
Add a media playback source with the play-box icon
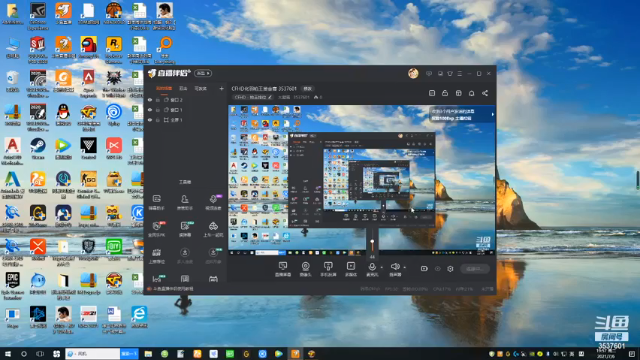click(351, 269)
